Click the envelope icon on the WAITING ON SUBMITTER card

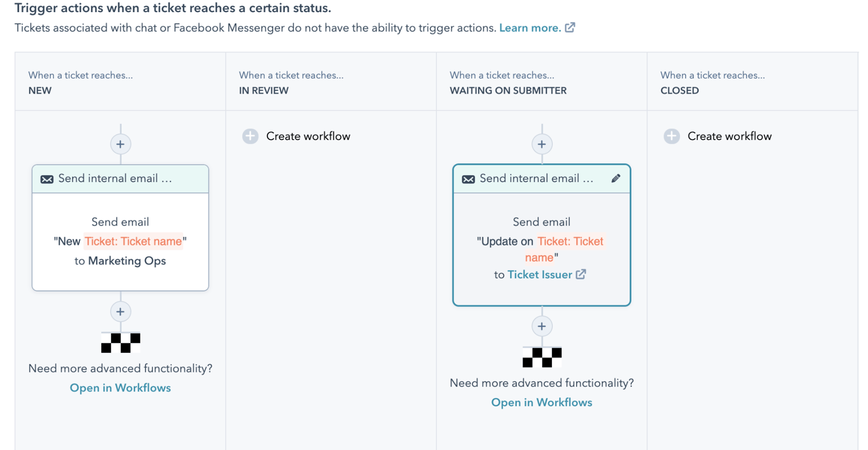[x=468, y=178]
